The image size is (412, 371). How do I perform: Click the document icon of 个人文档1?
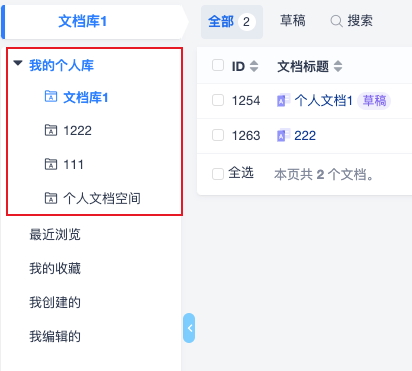(x=283, y=100)
